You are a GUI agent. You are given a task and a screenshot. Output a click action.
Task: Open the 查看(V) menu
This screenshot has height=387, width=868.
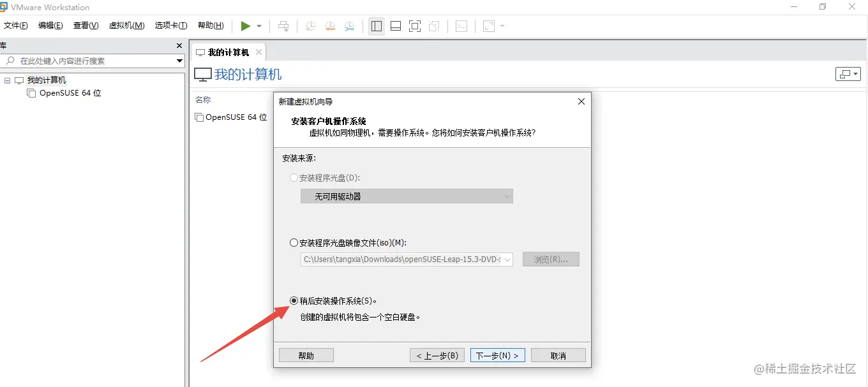click(86, 26)
